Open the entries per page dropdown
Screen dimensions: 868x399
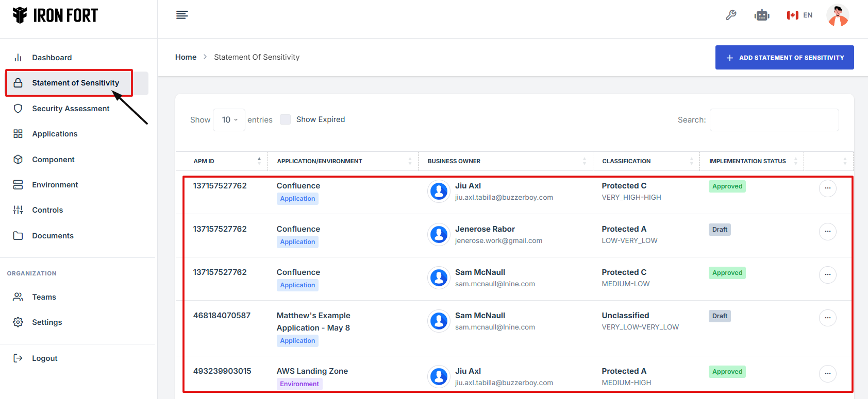tap(229, 120)
